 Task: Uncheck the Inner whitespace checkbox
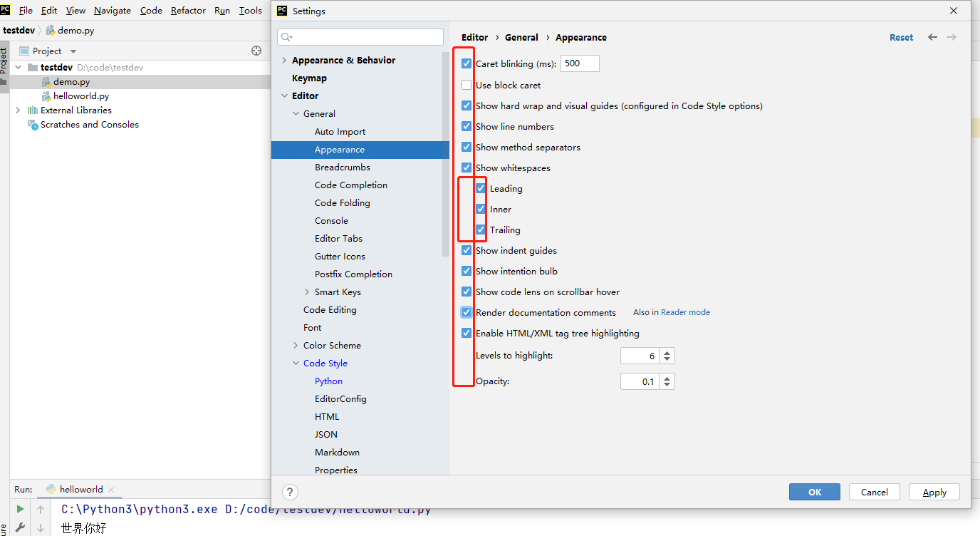tap(481, 209)
